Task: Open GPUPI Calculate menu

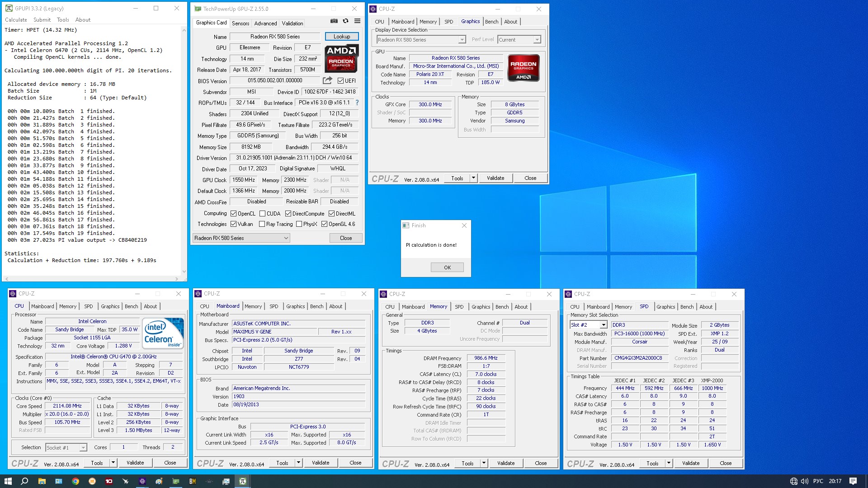Action: point(16,20)
